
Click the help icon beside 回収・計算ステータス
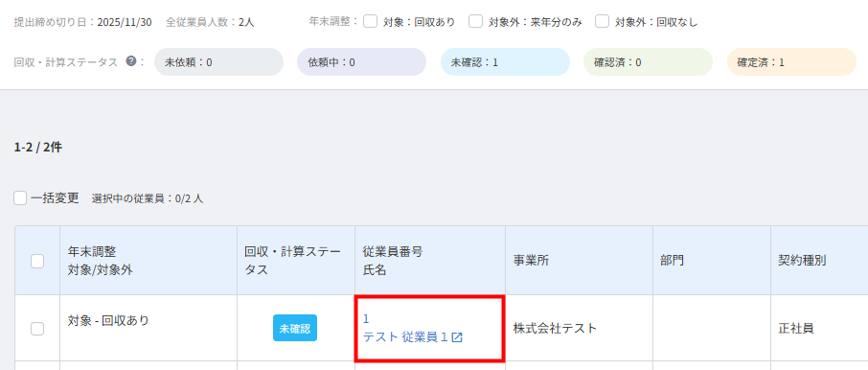130,61
